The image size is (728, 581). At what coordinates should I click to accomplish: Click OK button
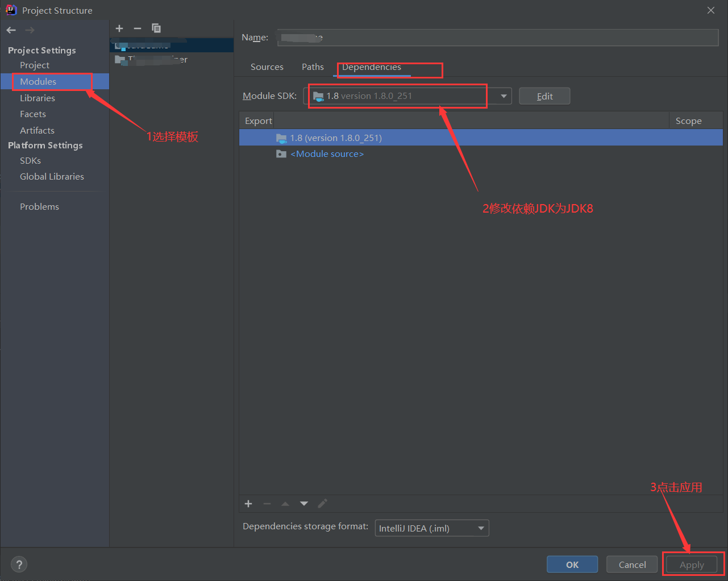(x=572, y=565)
